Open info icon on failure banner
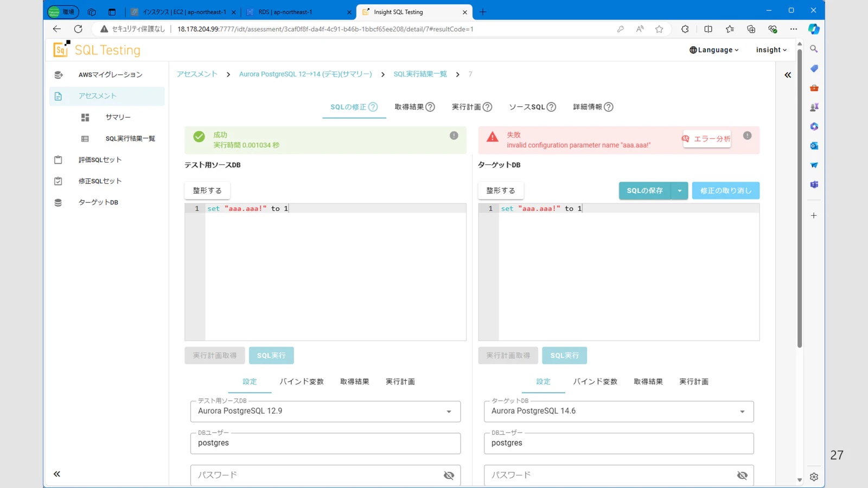 (x=748, y=136)
